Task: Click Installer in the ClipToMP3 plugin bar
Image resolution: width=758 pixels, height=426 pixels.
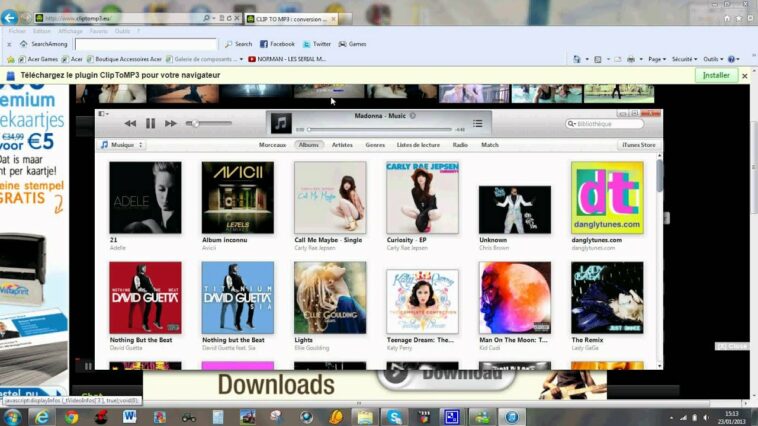Action: click(x=716, y=75)
